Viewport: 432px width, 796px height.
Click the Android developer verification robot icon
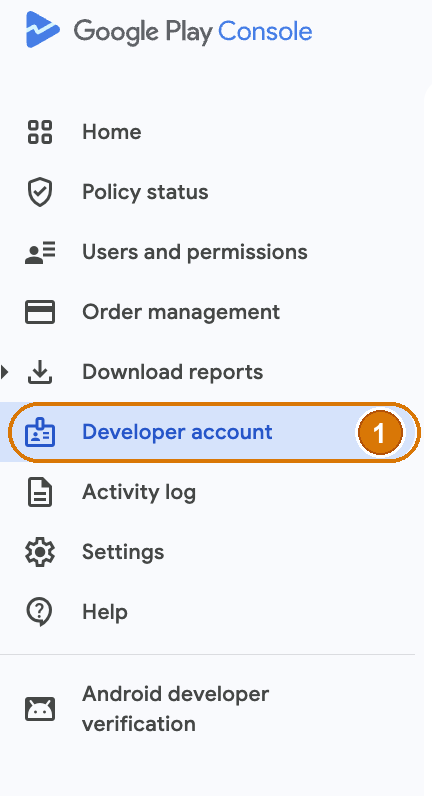click(x=40, y=709)
